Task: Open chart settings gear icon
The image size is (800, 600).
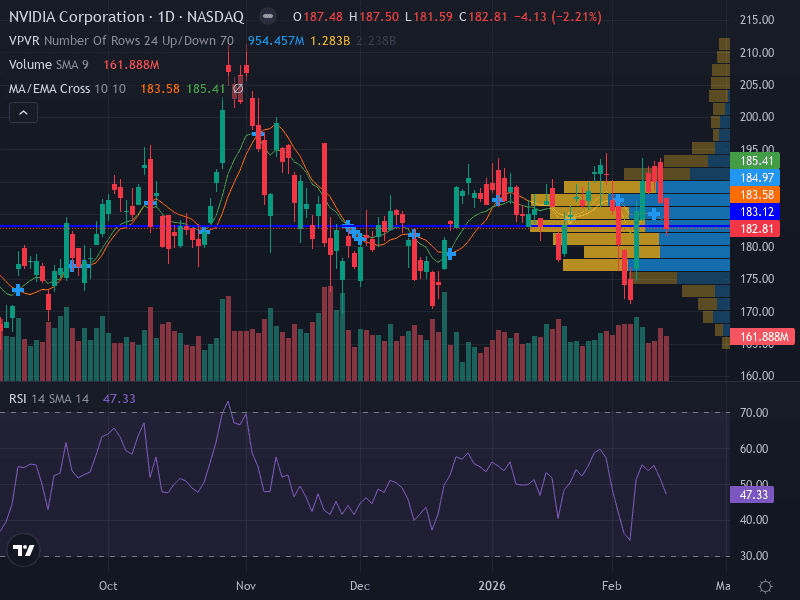Action: coord(765,586)
